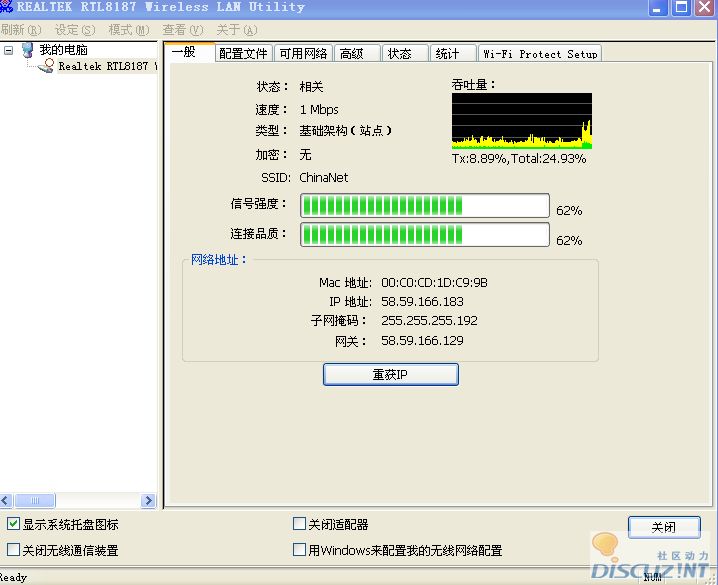Open the 刷新(R) menu
Screen dimensions: 718x585
[x=21, y=30]
